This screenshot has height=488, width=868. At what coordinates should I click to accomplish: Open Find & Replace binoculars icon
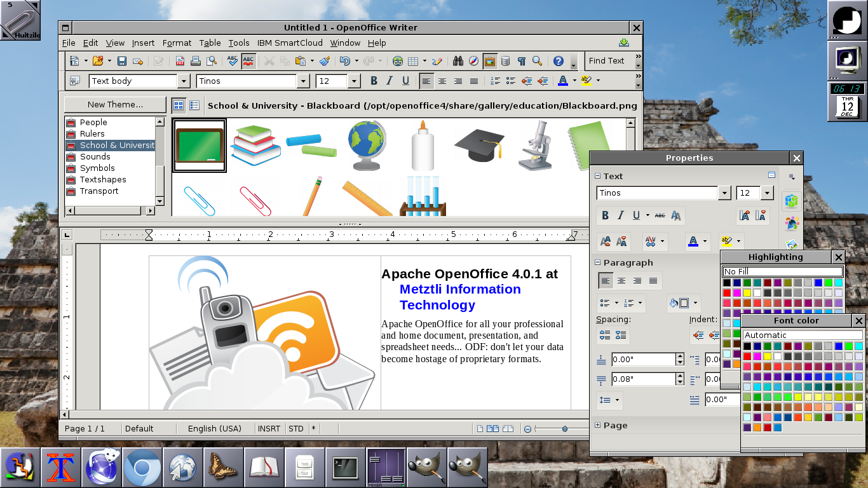[458, 61]
